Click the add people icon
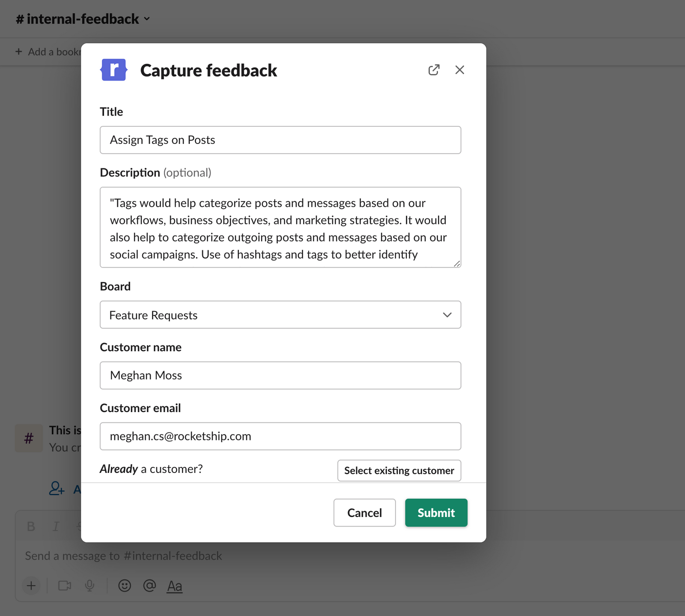The width and height of the screenshot is (685, 616). point(57,488)
